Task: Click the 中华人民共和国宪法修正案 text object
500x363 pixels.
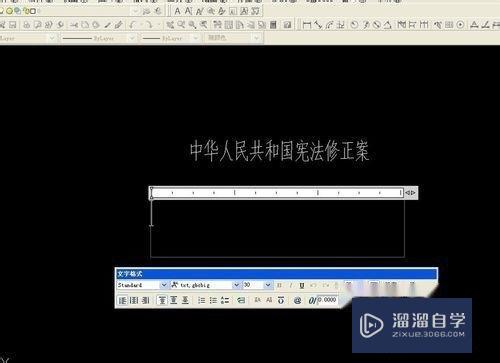Action: pyautogui.click(x=279, y=151)
